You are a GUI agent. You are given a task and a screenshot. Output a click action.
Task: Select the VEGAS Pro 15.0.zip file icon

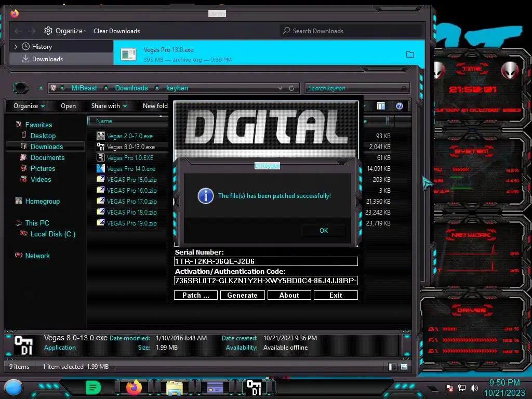100,179
